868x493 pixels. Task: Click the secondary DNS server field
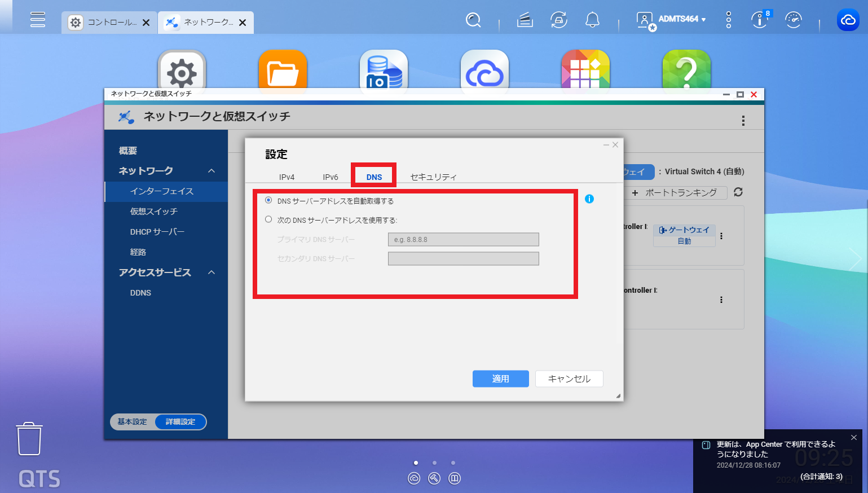tap(464, 259)
